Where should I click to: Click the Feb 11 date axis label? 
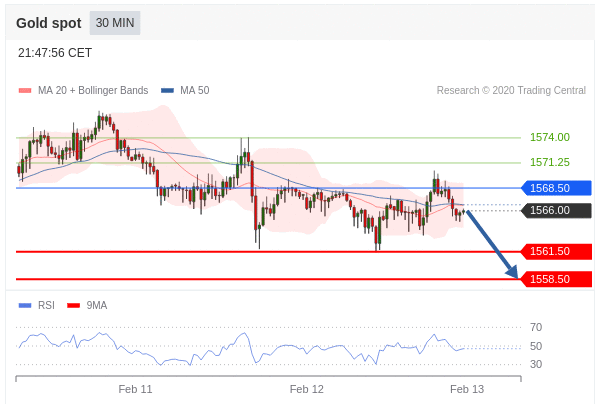coord(135,389)
